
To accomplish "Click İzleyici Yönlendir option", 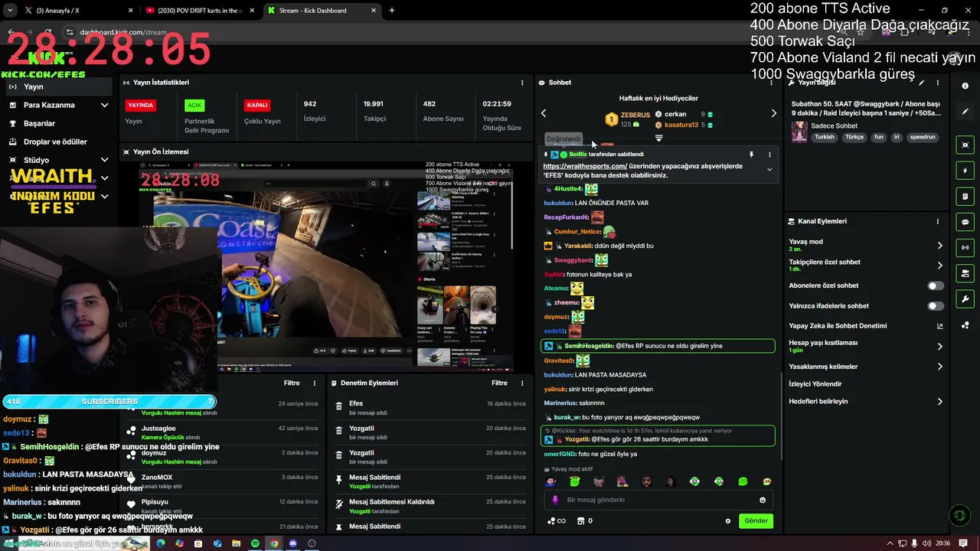I will (815, 384).
